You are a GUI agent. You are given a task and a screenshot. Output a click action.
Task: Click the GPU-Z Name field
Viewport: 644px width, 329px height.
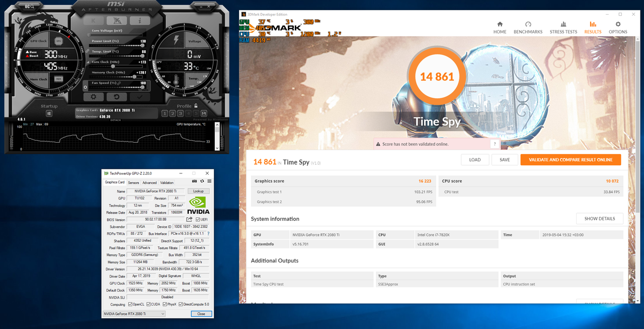tap(156, 191)
